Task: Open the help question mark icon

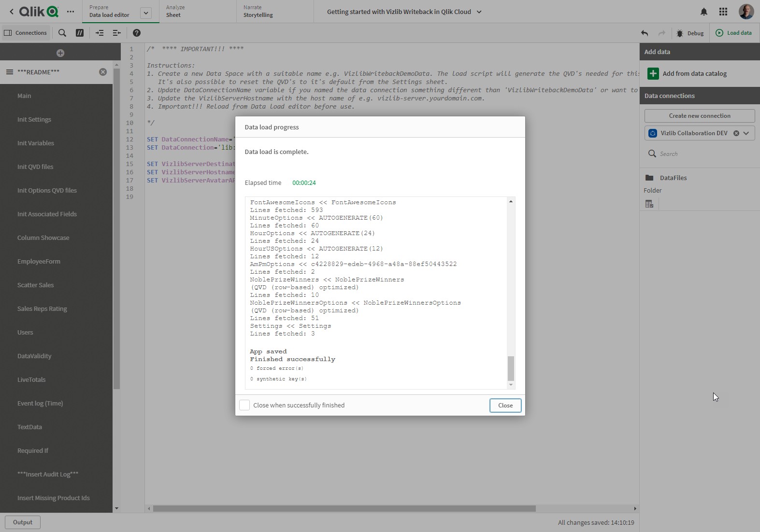Action: (x=137, y=33)
